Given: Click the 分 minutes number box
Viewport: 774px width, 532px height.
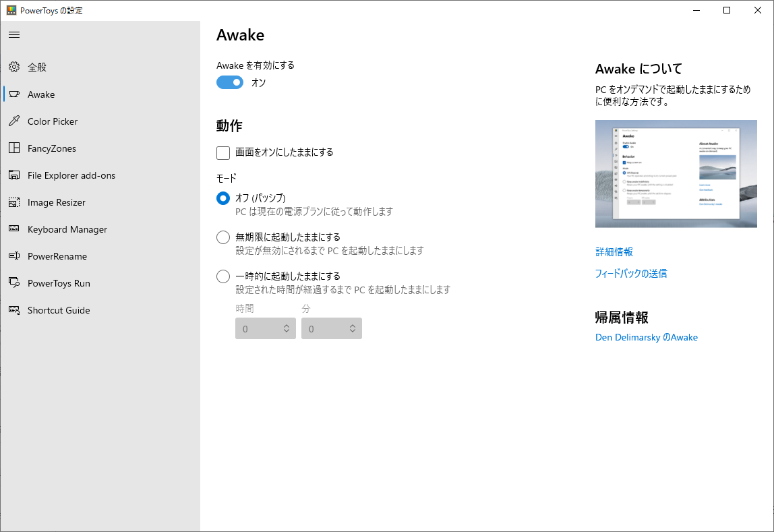Looking at the screenshot, I should point(332,328).
